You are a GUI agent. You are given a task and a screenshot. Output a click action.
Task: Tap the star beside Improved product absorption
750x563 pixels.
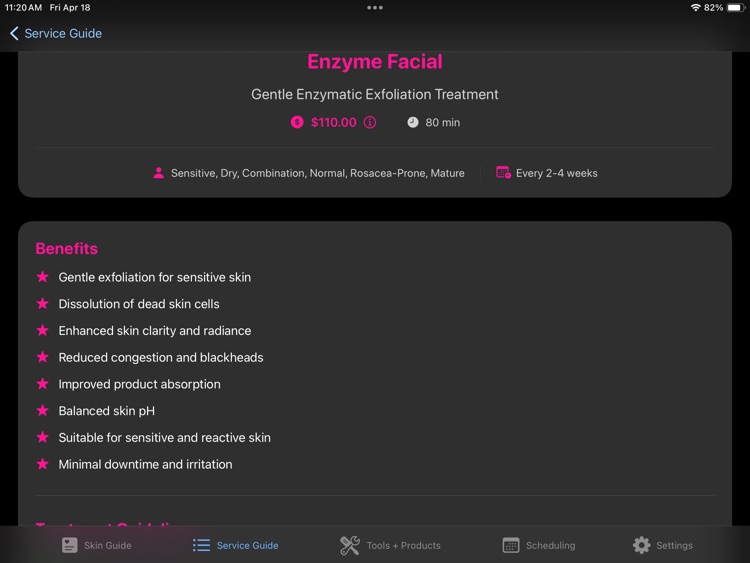pos(43,384)
